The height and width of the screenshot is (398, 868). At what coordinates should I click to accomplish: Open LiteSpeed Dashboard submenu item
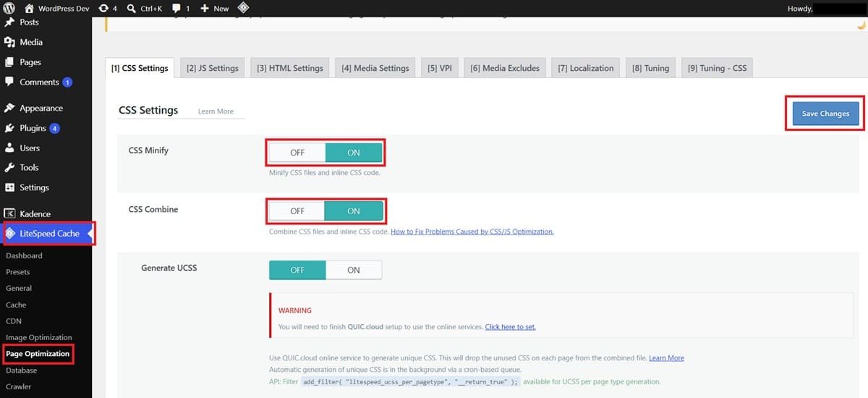(24, 255)
